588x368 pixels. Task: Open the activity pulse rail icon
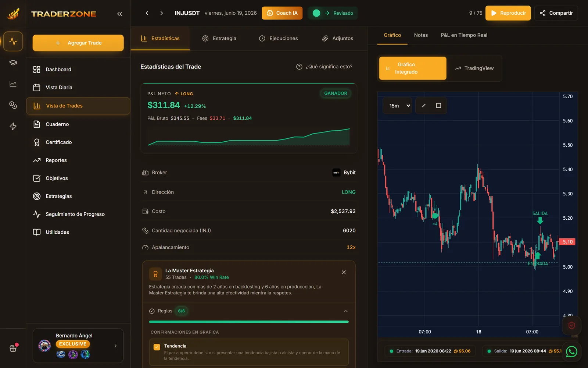click(x=13, y=41)
